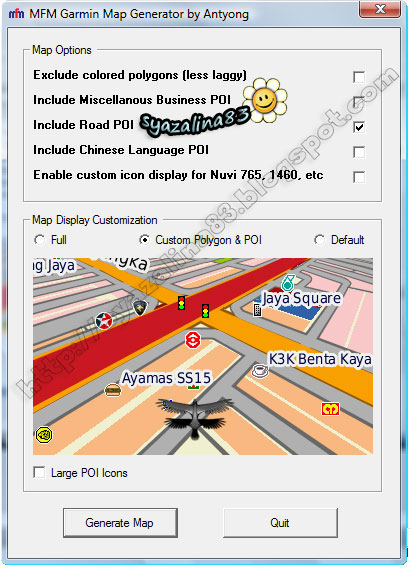The image size is (411, 569).
Task: Click the Petronas fuel station icon on map
Action: (288, 282)
